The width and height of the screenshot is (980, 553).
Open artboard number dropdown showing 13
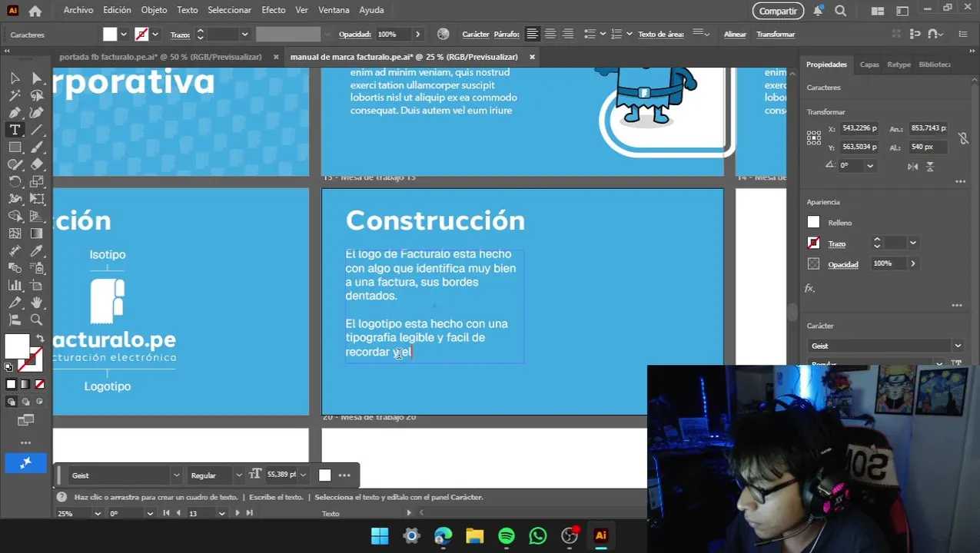click(x=221, y=513)
